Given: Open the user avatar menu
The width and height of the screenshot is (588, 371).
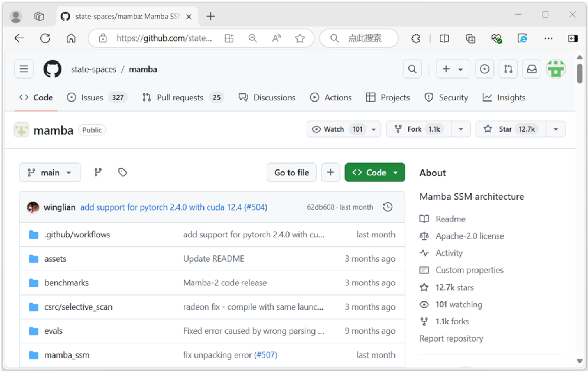Looking at the screenshot, I should pos(556,69).
